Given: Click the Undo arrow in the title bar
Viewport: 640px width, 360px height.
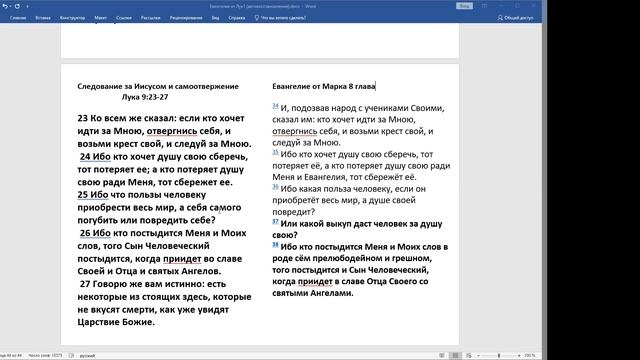Looking at the screenshot, I should click(5, 6).
